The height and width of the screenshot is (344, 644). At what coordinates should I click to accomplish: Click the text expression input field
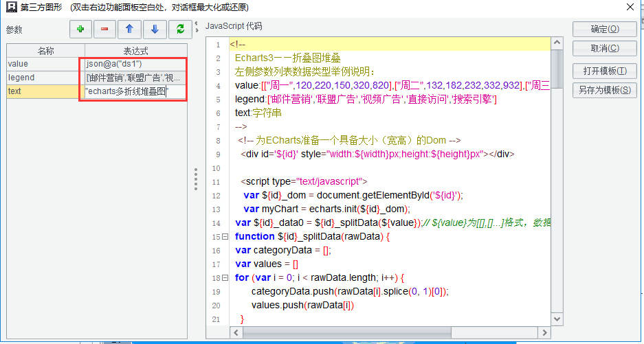coord(135,91)
